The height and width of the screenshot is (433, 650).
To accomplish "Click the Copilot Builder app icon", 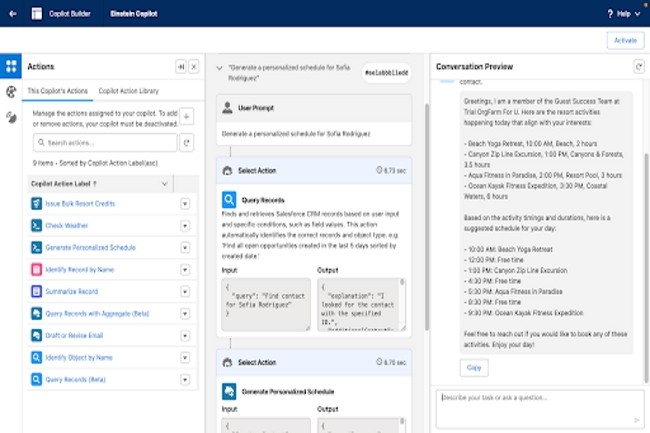I will coord(37,14).
